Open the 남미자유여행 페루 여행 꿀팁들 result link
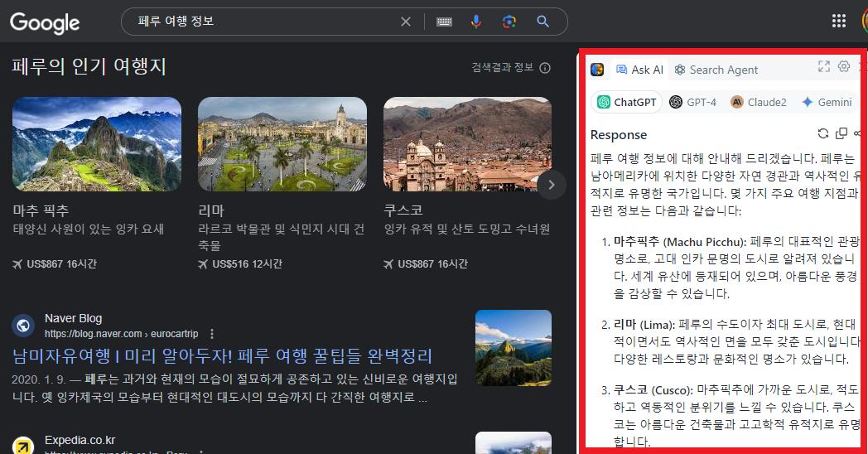The height and width of the screenshot is (454, 868). [222, 356]
